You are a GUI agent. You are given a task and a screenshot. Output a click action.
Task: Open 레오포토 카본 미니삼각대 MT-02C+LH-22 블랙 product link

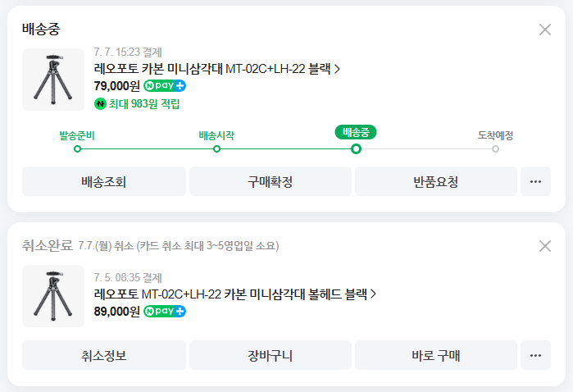pyautogui.click(x=216, y=69)
